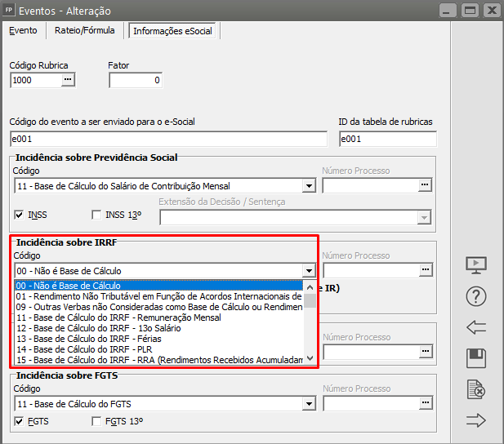Click the delete document icon
Screen dimensions: 504x444
point(476,389)
